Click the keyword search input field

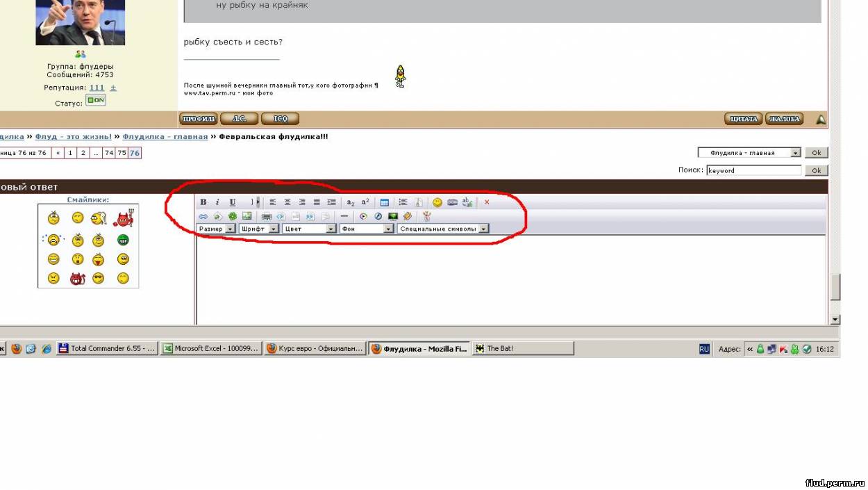(753, 170)
